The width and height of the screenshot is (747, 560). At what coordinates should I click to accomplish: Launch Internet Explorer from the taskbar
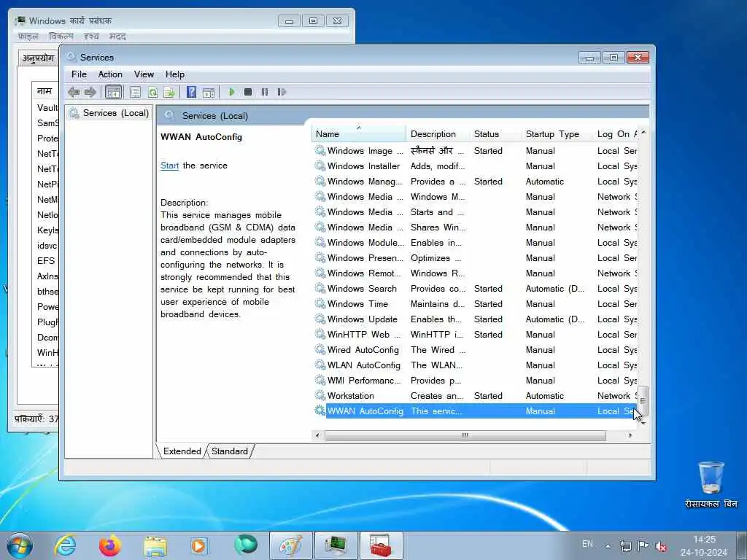point(65,545)
